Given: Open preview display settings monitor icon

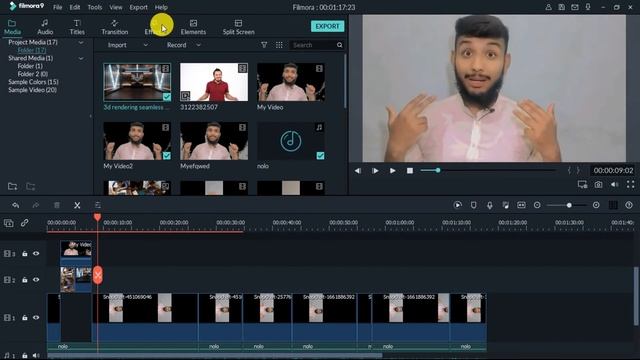Looking at the screenshot, I should 582,184.
